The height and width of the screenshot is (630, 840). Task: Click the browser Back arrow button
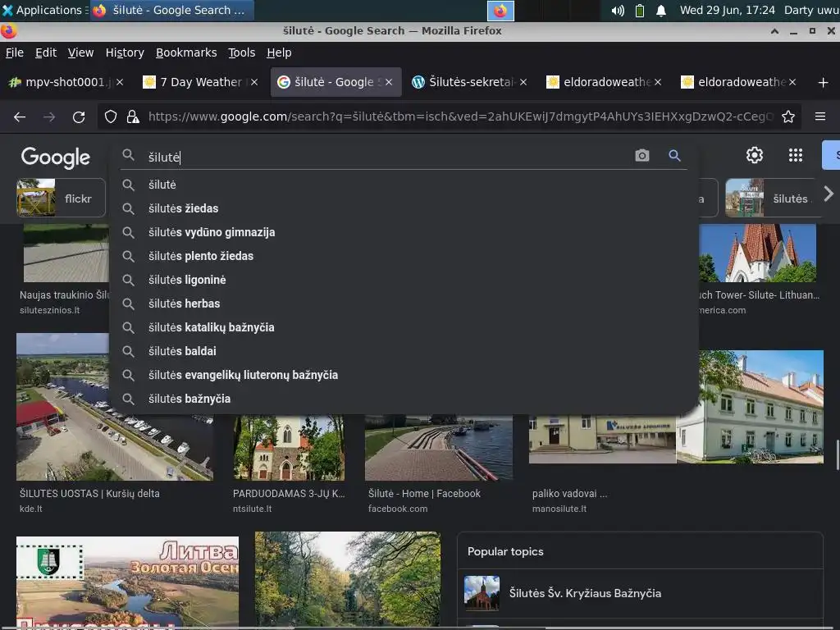(20, 116)
